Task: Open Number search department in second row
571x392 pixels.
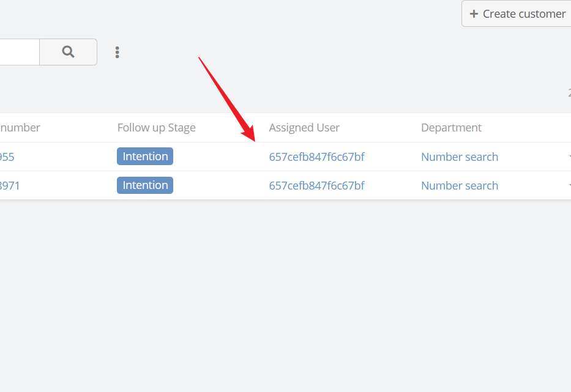Action: (460, 186)
